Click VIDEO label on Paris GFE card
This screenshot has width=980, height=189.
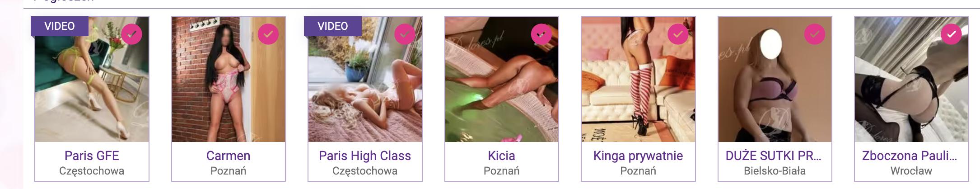point(60,26)
